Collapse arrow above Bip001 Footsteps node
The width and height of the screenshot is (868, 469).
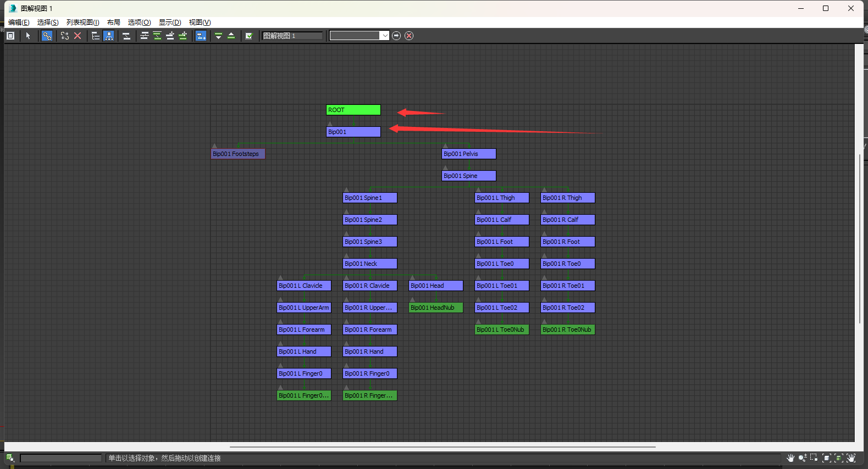point(214,146)
